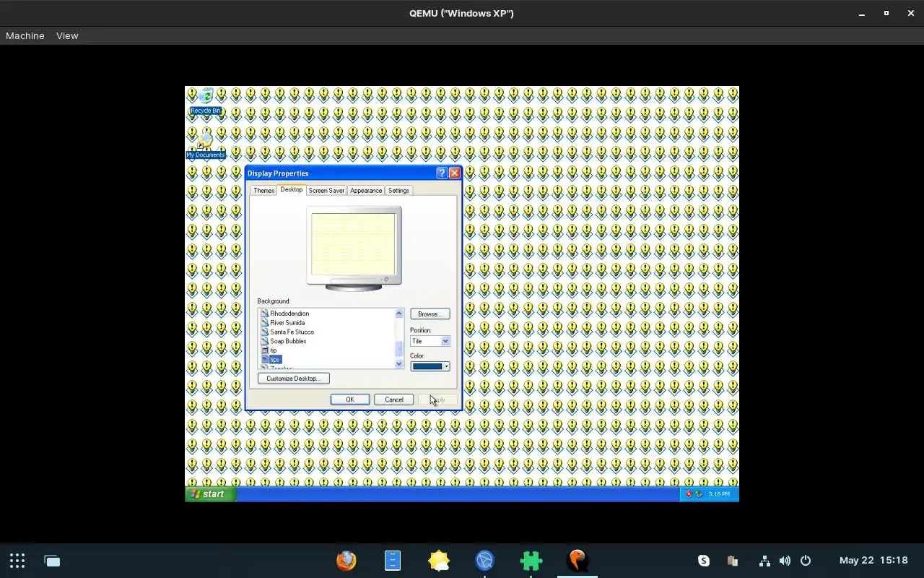Click the monitor preview image

[354, 248]
